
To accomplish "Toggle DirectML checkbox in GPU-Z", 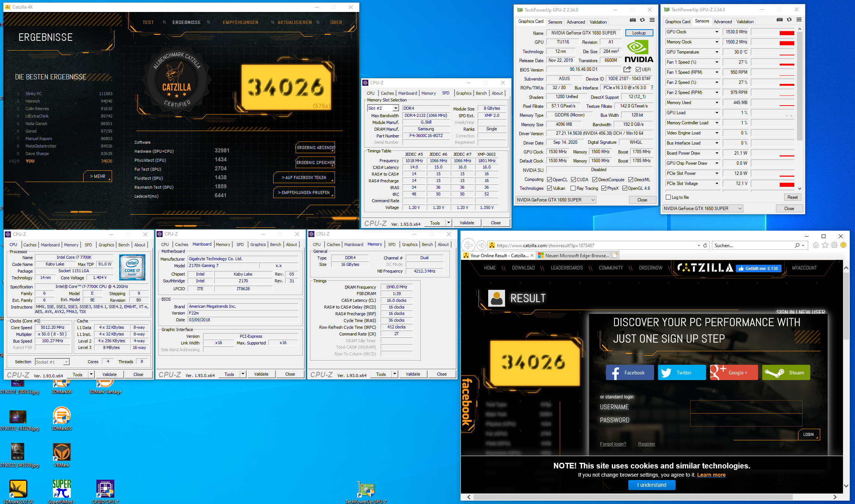I will (x=631, y=180).
